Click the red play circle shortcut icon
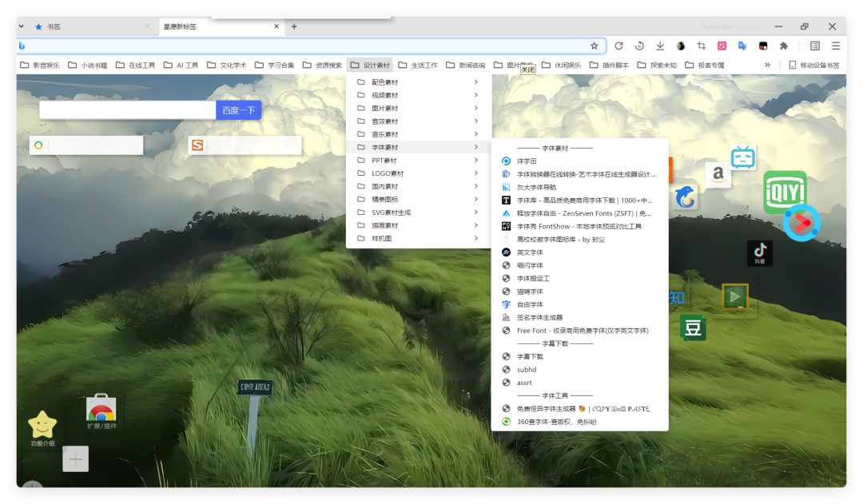Screen dimensions: 863x504 (x=801, y=223)
